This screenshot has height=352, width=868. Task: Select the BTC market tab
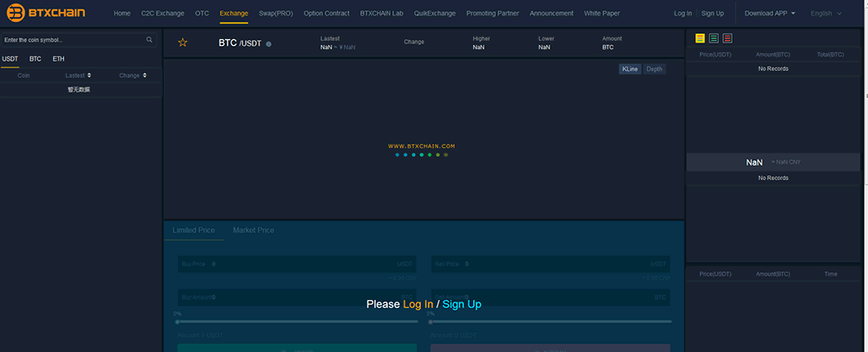click(x=36, y=59)
